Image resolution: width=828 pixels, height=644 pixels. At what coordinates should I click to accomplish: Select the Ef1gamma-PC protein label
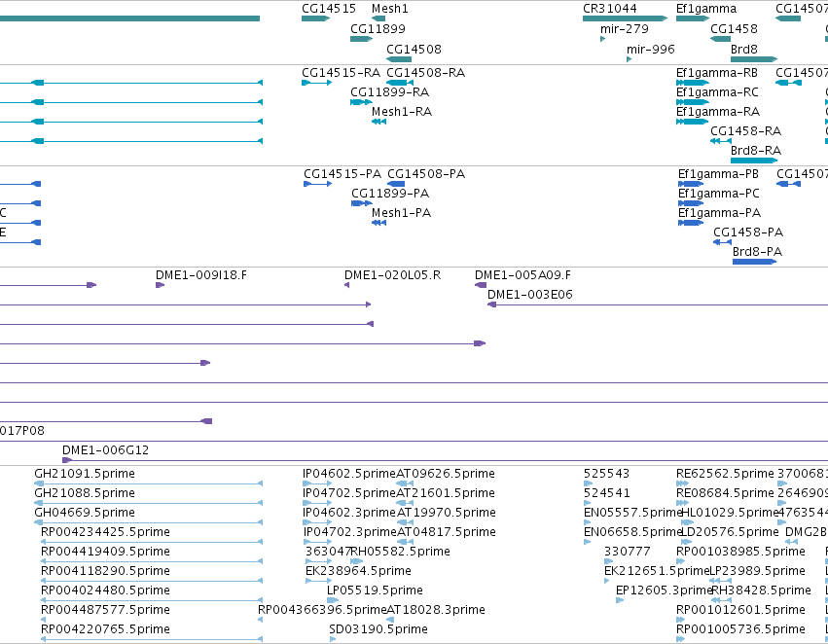tap(719, 194)
